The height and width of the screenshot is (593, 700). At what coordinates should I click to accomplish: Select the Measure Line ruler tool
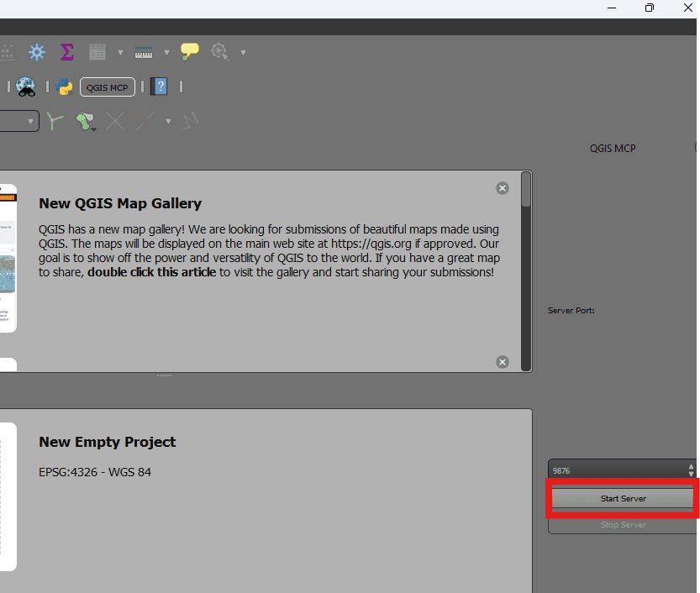144,52
